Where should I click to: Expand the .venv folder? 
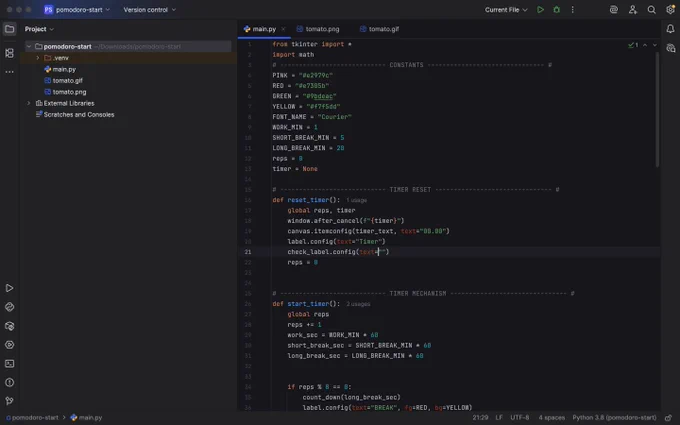point(38,58)
